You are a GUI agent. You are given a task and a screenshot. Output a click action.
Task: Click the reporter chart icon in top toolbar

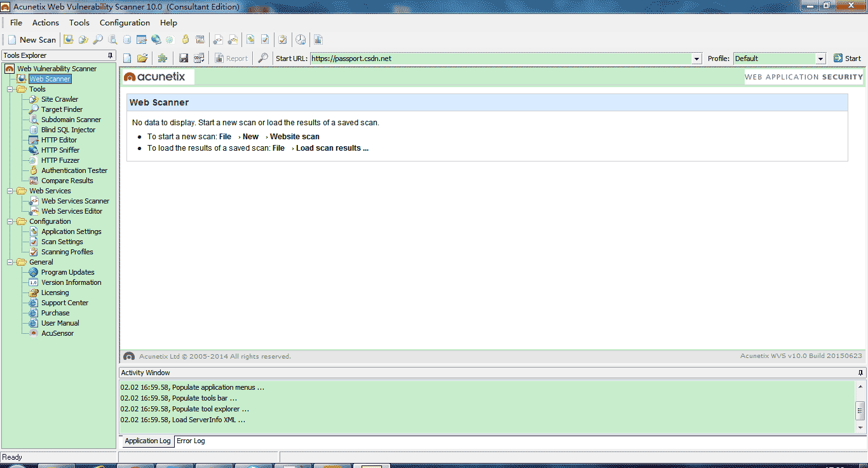point(318,39)
